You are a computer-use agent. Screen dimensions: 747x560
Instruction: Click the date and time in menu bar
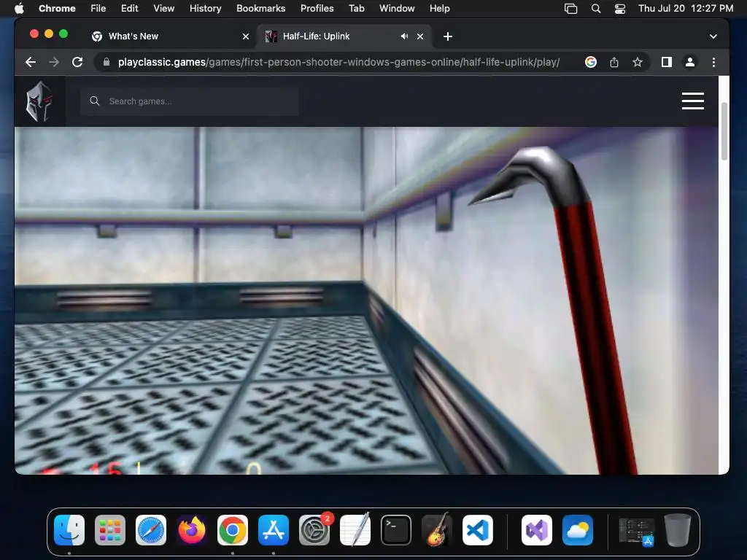686,9
